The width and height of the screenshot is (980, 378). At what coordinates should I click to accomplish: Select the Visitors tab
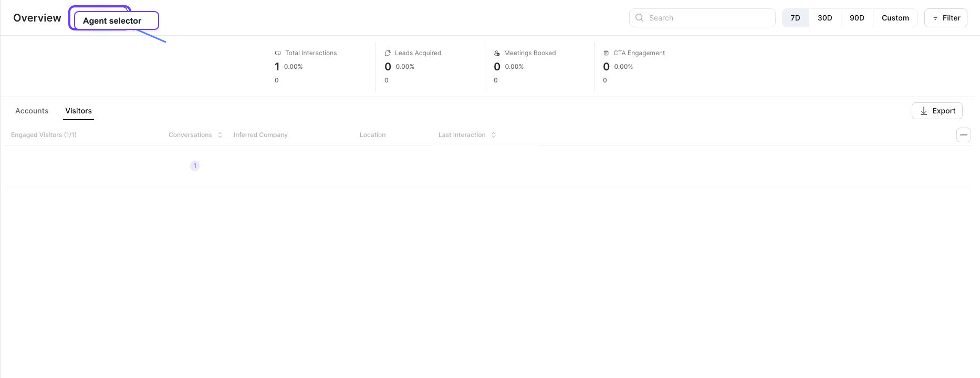click(78, 111)
